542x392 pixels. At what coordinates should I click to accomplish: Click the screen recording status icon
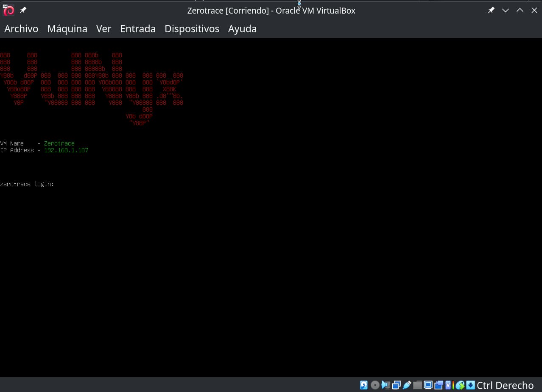(439, 385)
